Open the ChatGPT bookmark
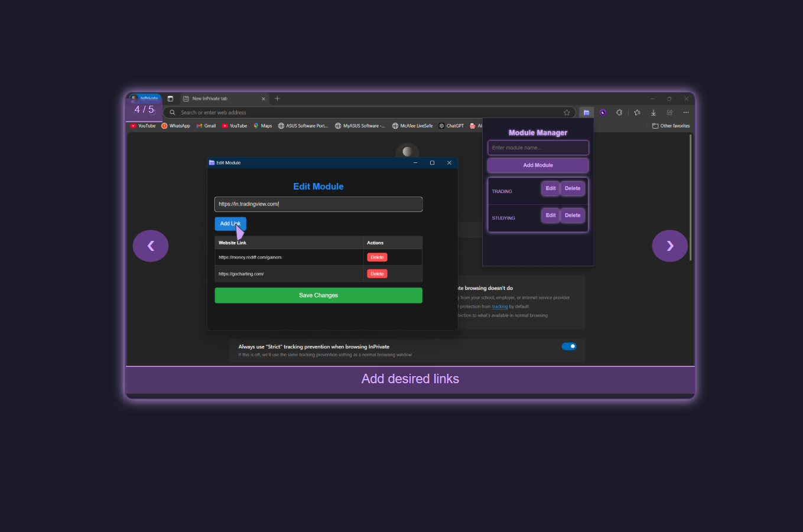This screenshot has height=532, width=803. [x=451, y=126]
